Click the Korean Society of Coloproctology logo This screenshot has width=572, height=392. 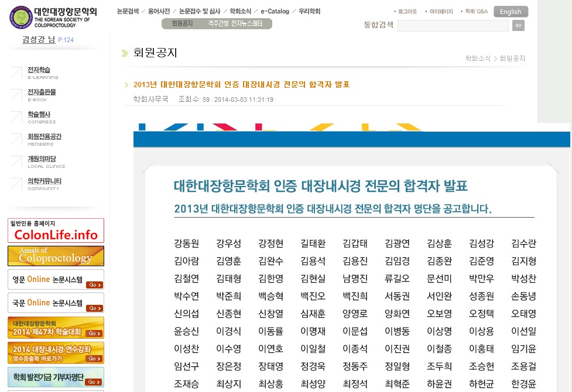coord(53,16)
